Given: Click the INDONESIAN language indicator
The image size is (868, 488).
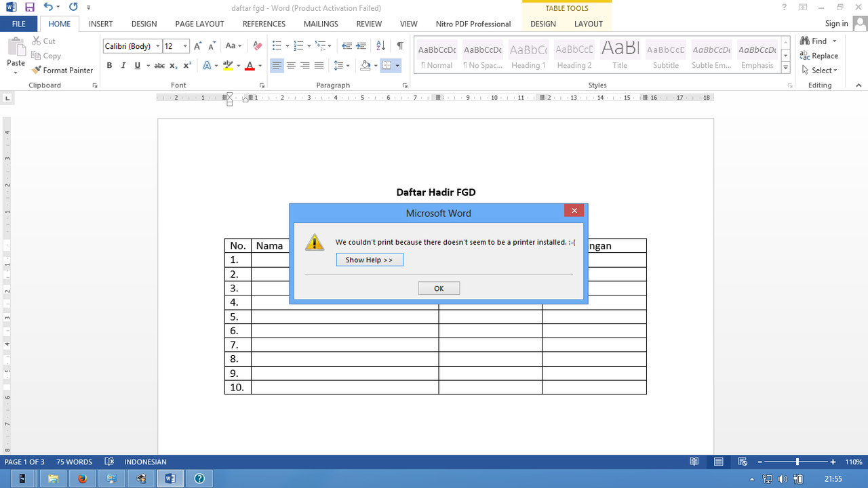Looking at the screenshot, I should tap(145, 462).
